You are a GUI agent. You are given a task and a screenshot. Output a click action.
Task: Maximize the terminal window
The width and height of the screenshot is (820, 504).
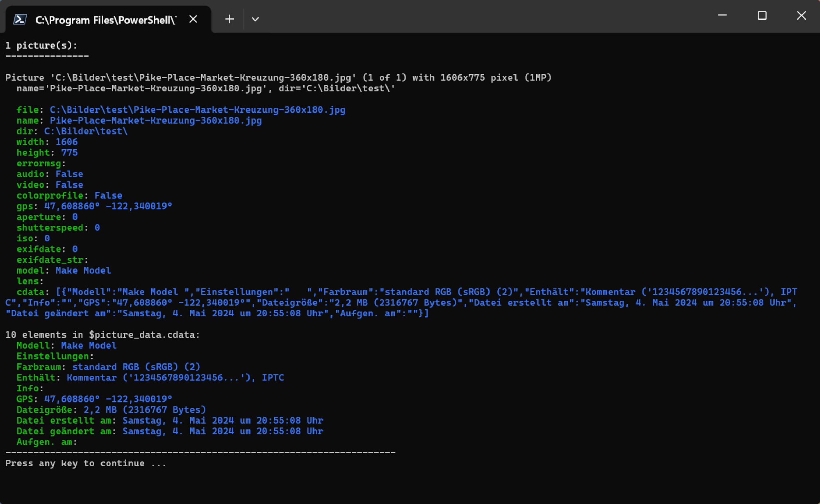click(x=762, y=16)
